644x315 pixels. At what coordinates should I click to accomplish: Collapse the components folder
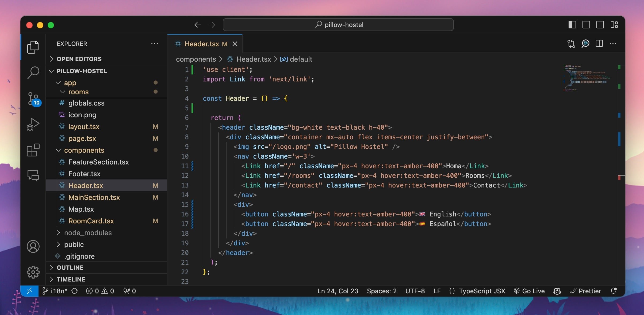tap(106, 150)
